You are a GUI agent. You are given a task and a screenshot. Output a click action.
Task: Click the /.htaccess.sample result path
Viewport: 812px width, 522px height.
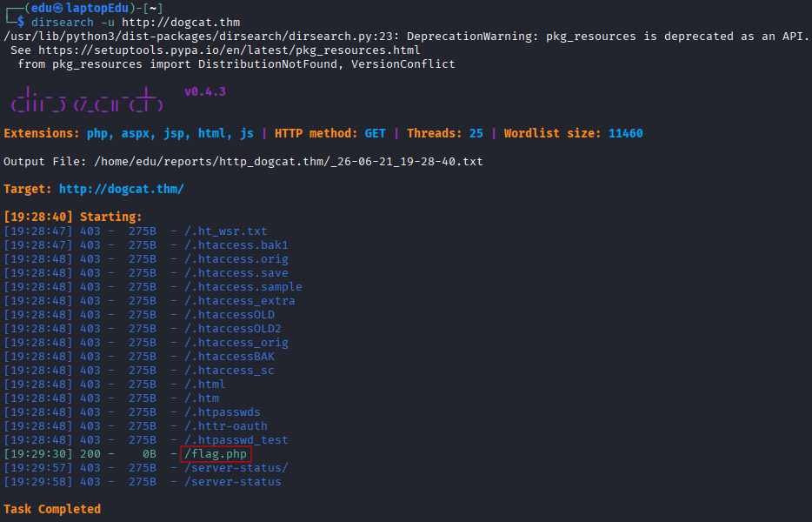click(x=243, y=286)
